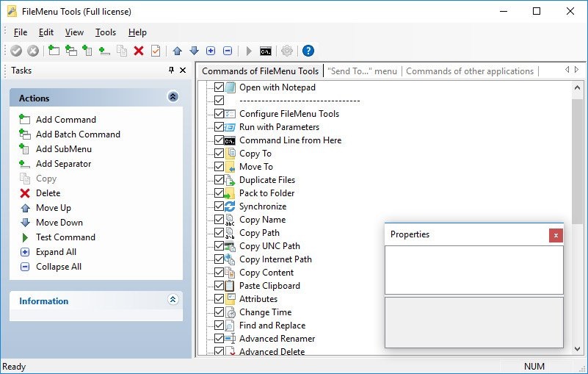Click the tab strip right scroll arrow
Screen dimensions: 588x374
pyautogui.click(x=577, y=70)
